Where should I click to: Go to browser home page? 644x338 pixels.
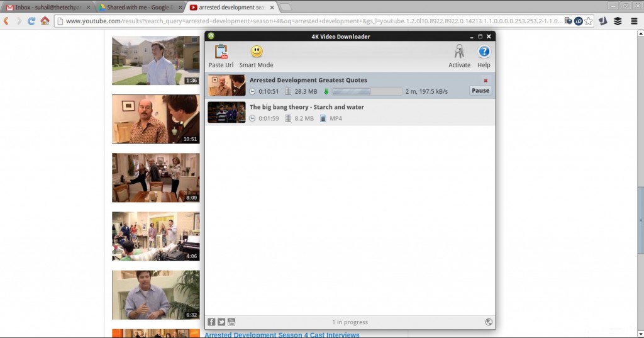pos(45,21)
